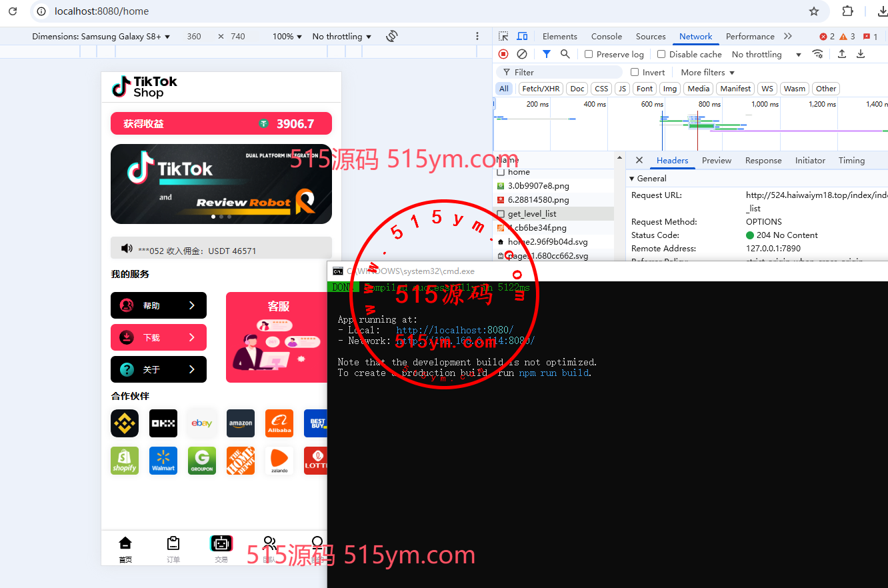
Task: Click the Binance partner logo
Action: tap(125, 423)
